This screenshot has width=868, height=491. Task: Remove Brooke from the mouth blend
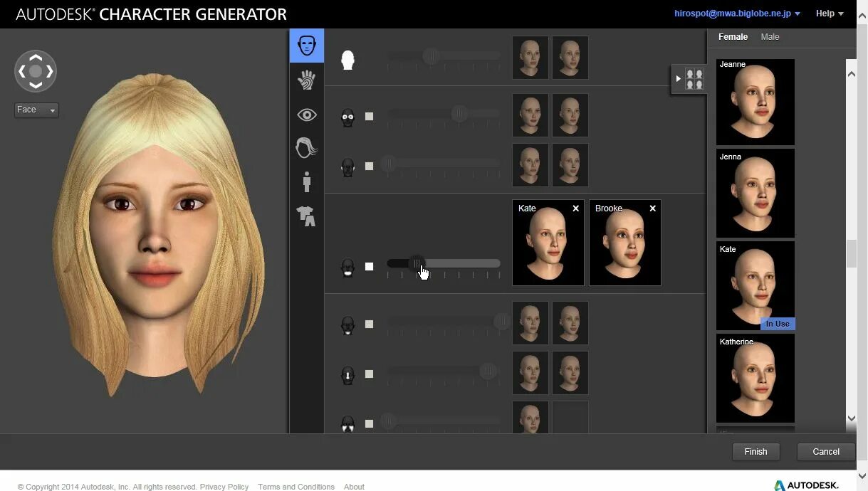coord(652,208)
